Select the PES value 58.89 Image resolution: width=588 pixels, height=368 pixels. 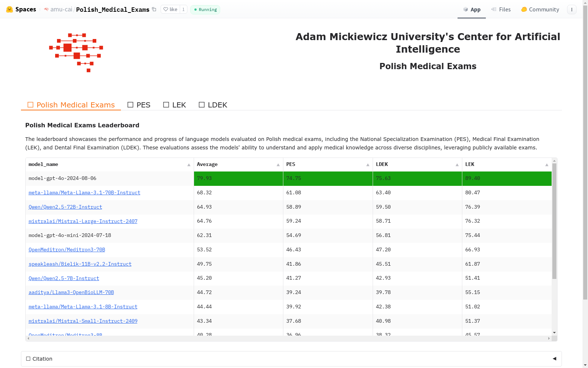point(328,207)
